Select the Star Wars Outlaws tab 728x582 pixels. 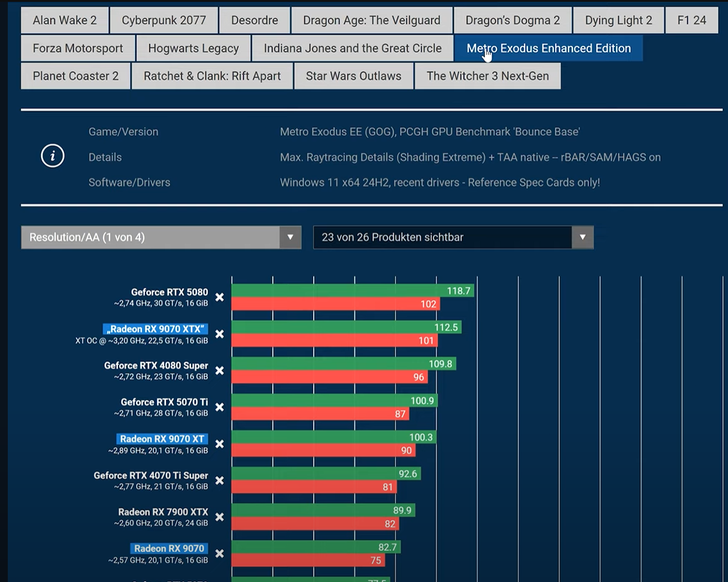tap(353, 76)
